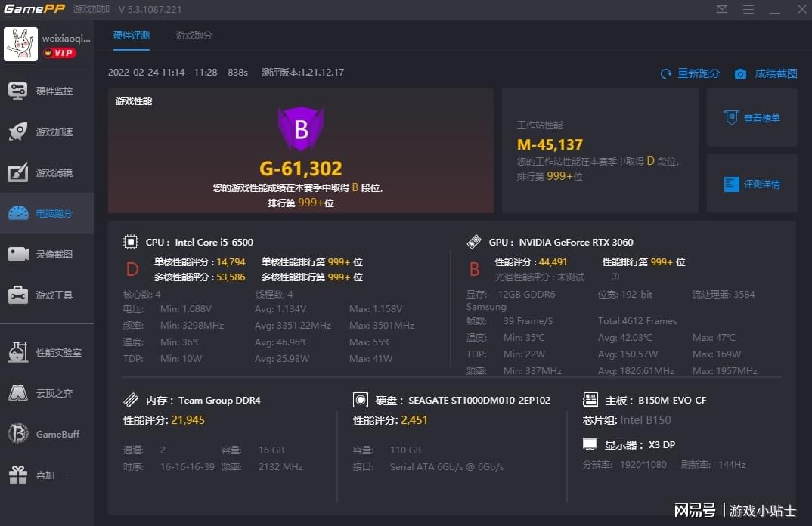Click the 喜加一 gift box icon
The image size is (812, 526).
pyautogui.click(x=17, y=475)
